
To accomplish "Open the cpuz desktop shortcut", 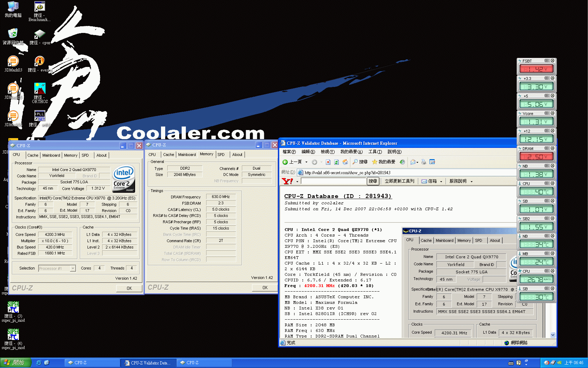I will point(40,37).
